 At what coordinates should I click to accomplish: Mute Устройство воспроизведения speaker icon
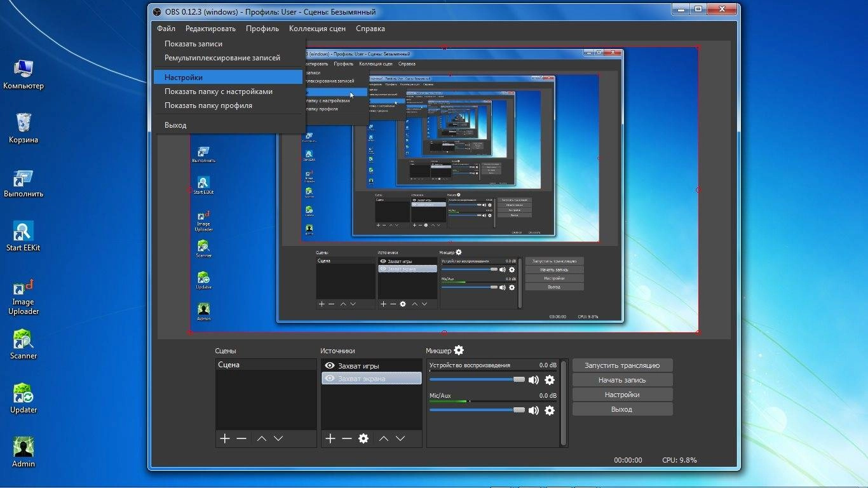click(x=534, y=380)
